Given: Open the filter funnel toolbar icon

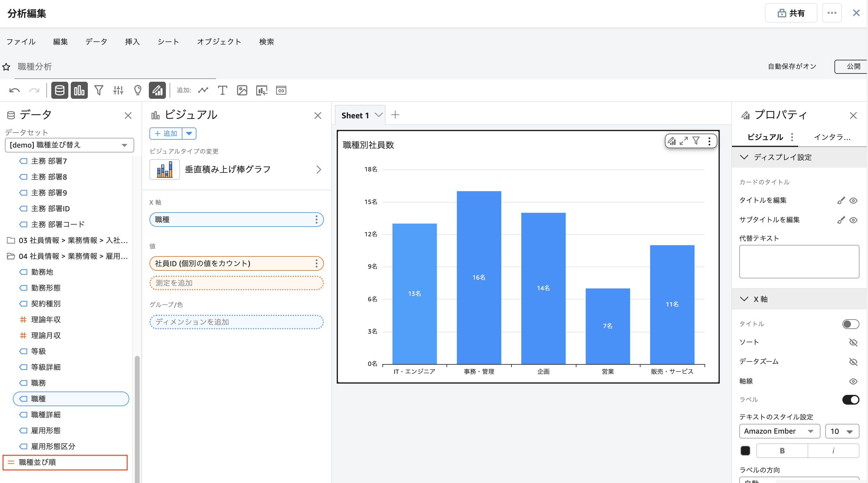Looking at the screenshot, I should [x=99, y=90].
